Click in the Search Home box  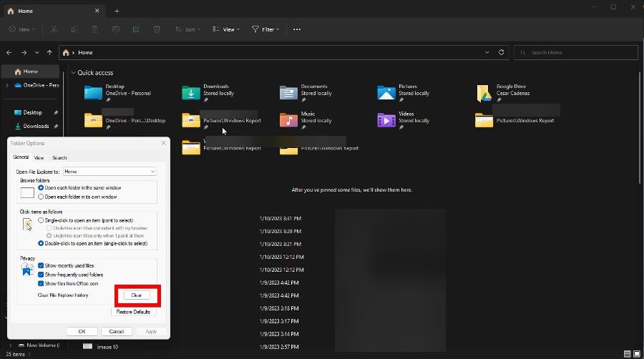pos(576,52)
